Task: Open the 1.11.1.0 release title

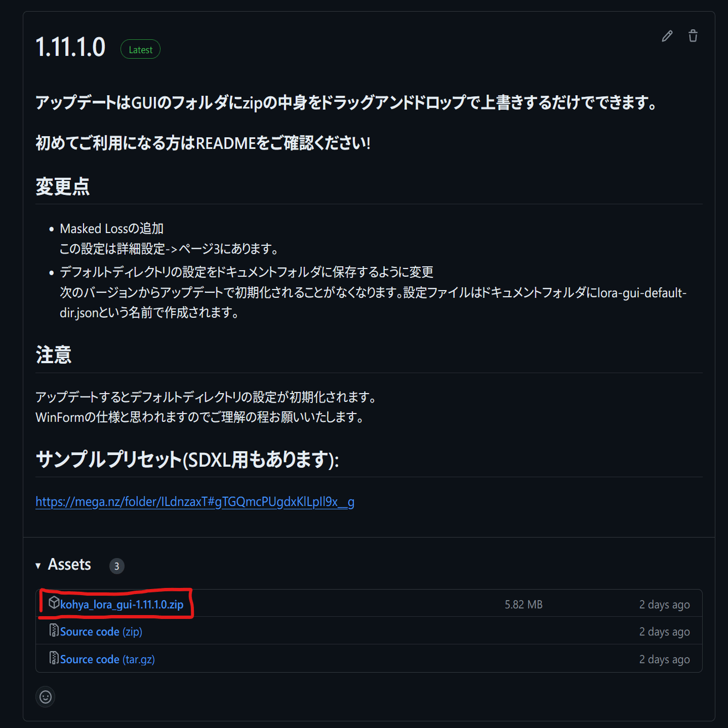Action: (x=70, y=47)
